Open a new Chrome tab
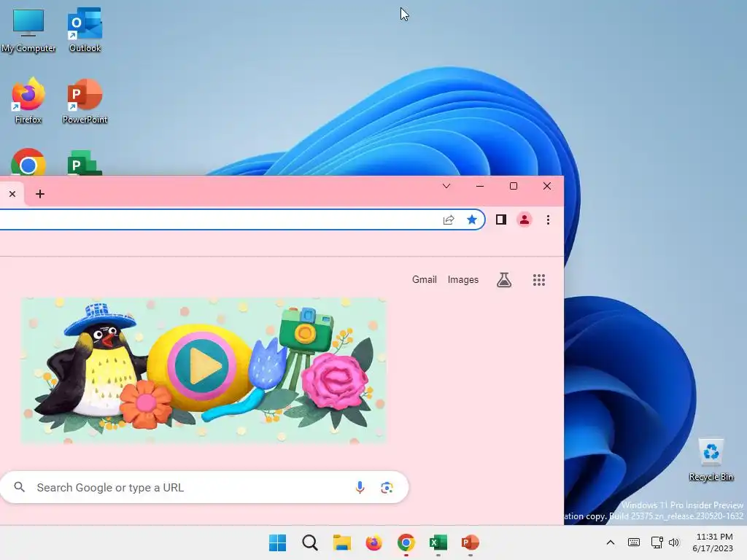 [40, 194]
